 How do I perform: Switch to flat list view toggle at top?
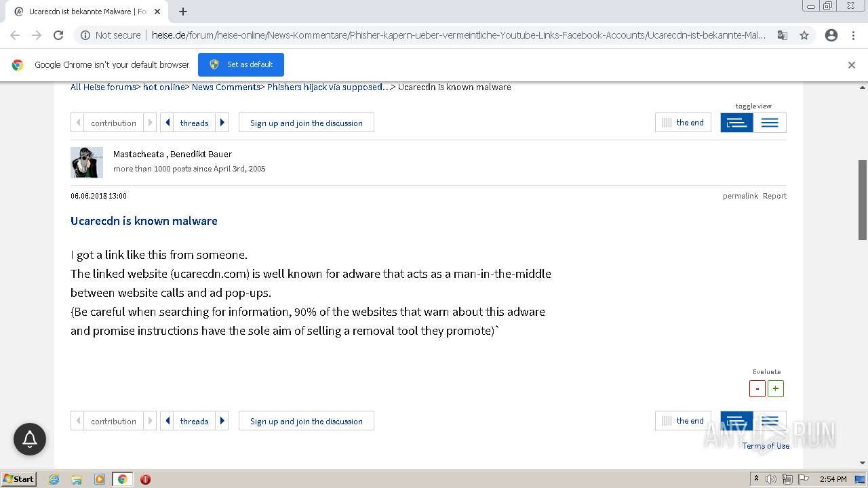click(x=770, y=123)
